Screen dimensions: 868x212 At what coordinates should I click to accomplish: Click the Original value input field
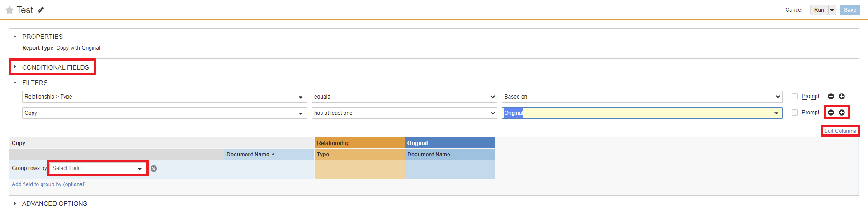(637, 113)
